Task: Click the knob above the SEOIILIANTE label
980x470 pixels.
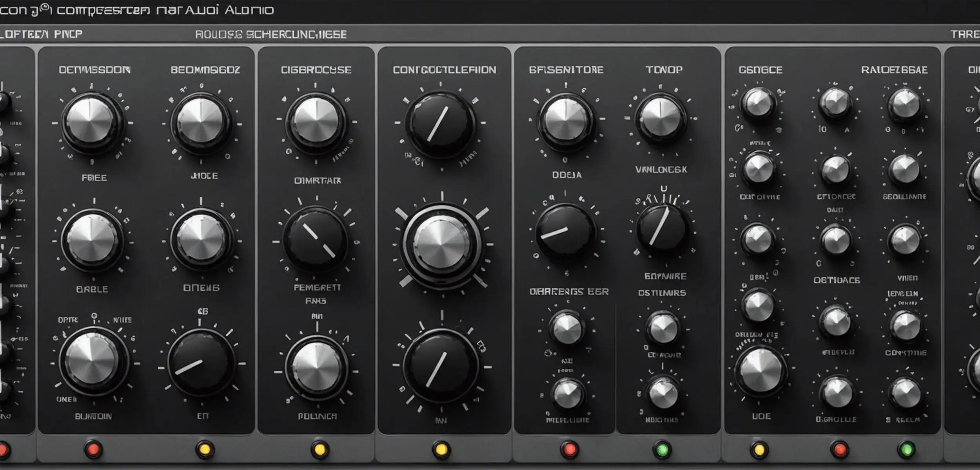Action: [x=905, y=170]
